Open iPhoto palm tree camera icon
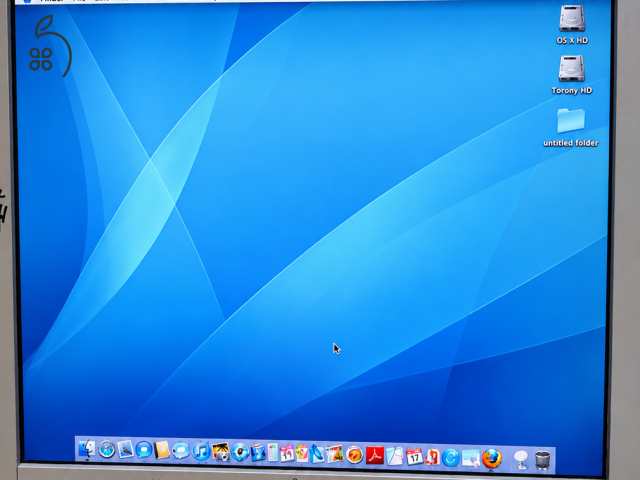 pyautogui.click(x=221, y=452)
